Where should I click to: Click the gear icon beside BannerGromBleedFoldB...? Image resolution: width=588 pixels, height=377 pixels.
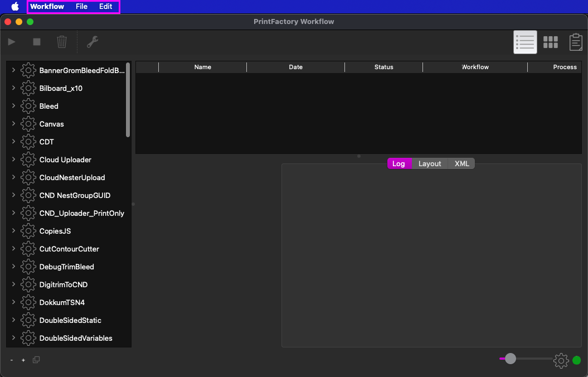click(28, 70)
